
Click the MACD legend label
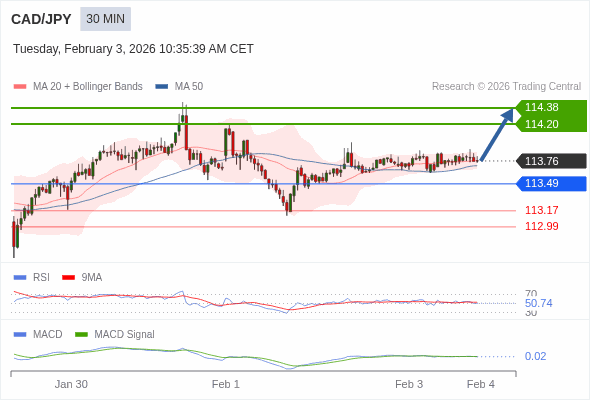point(47,335)
